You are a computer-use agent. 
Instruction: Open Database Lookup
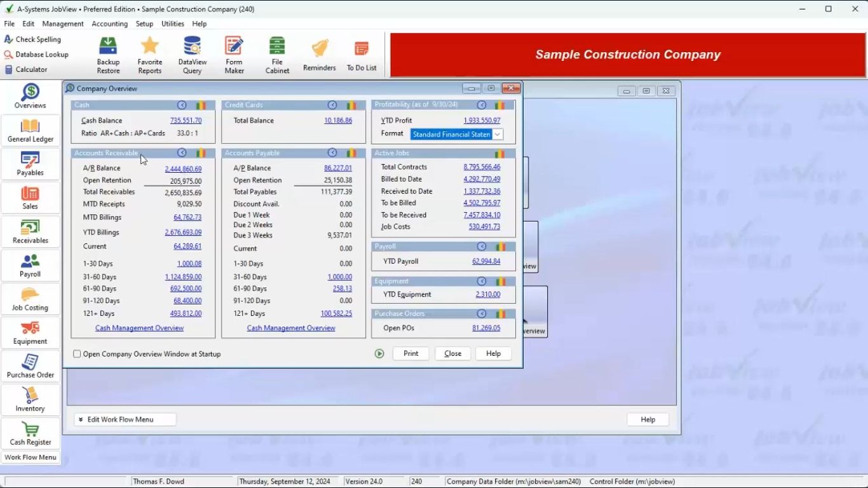click(x=36, y=55)
